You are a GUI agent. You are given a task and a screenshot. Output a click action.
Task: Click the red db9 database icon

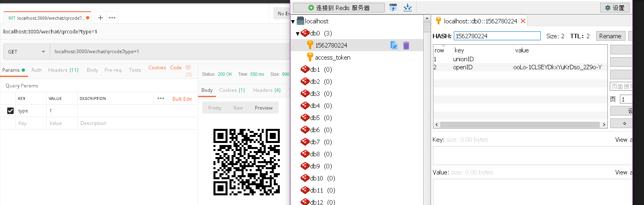tap(305, 166)
